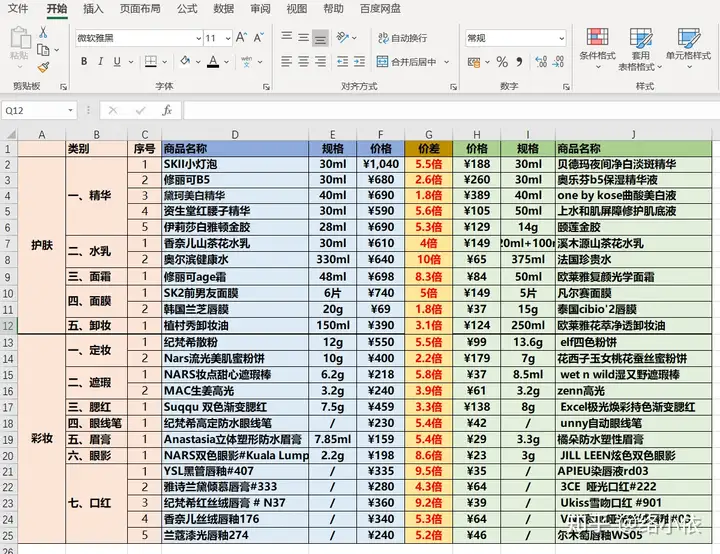
Task: Open clipboard group dialog launcher
Action: [x=63, y=86]
